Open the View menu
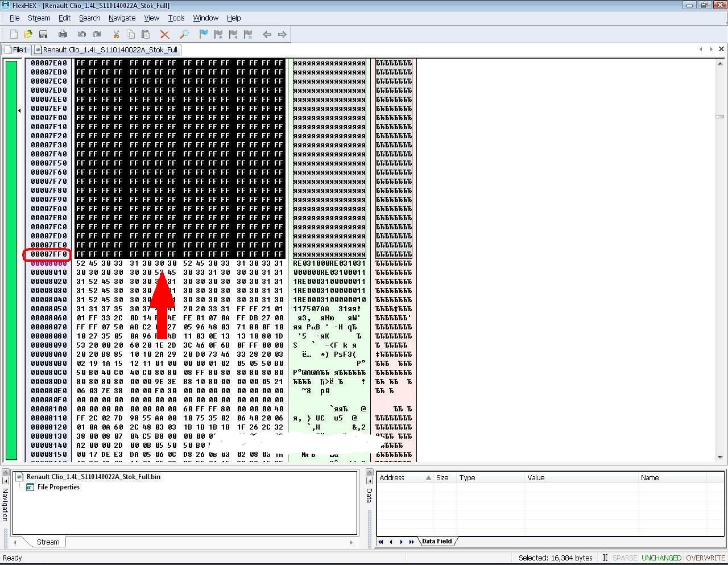728x565 pixels. (152, 18)
